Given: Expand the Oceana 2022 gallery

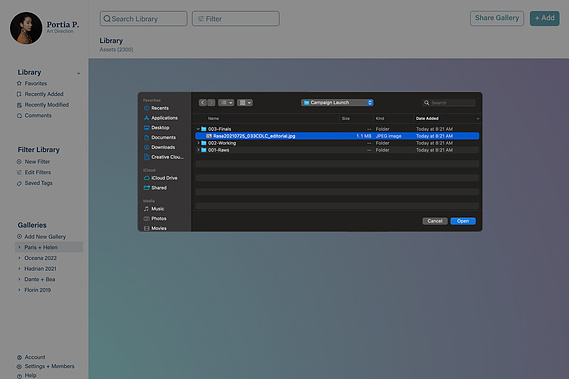Looking at the screenshot, I should point(19,258).
